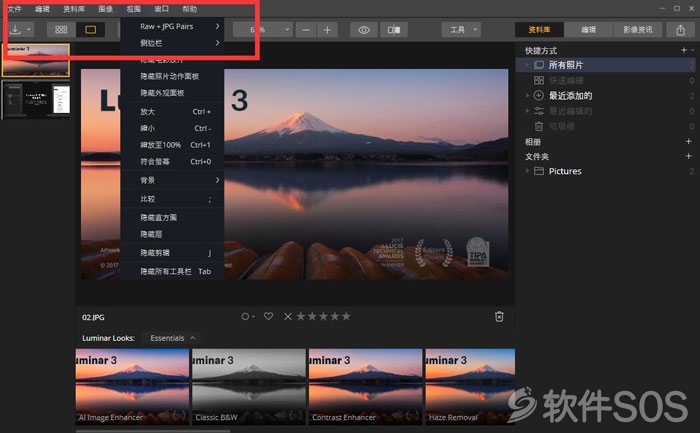This screenshot has height=433, width=700.
Task: Switch to the 编辑 panel tab
Action: click(588, 30)
